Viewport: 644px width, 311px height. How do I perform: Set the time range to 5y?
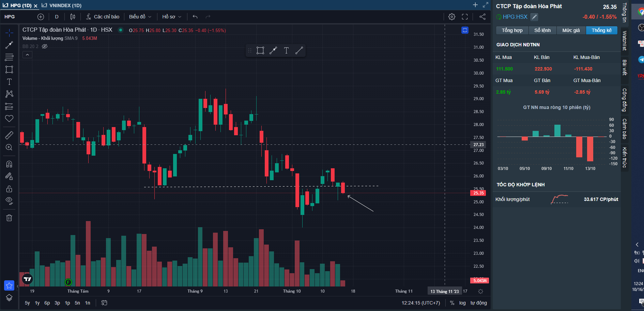point(27,303)
